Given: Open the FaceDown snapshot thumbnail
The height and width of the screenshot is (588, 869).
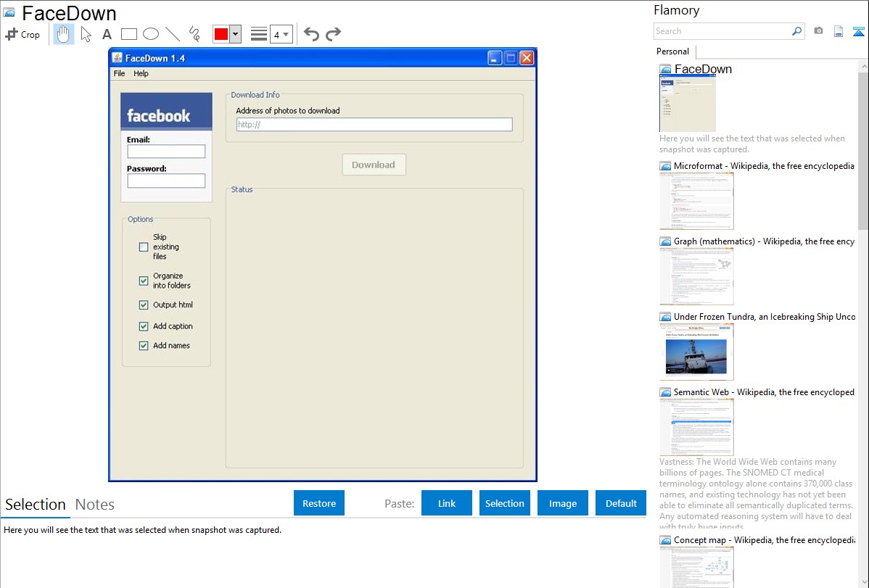Looking at the screenshot, I should (687, 103).
